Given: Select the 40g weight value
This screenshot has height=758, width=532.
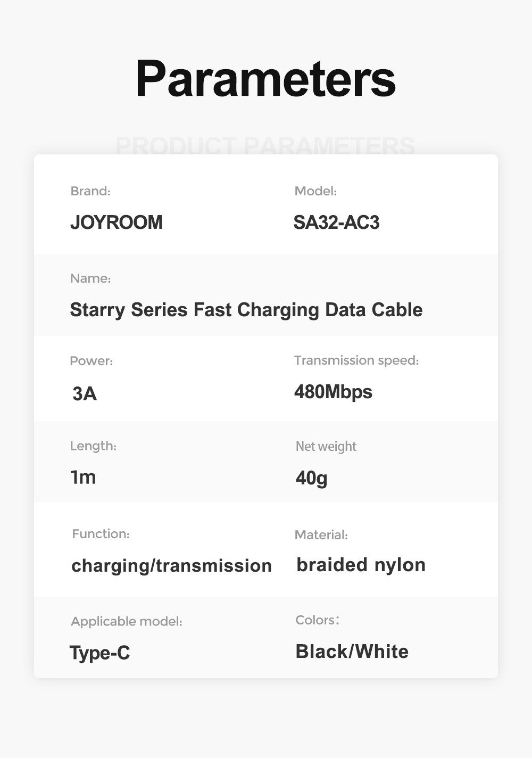Looking at the screenshot, I should coord(311,478).
